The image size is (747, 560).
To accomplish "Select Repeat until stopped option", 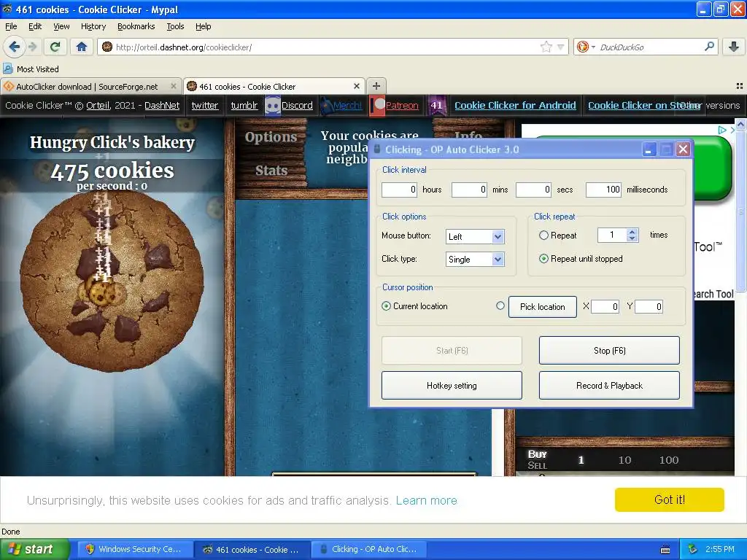I will coord(543,259).
